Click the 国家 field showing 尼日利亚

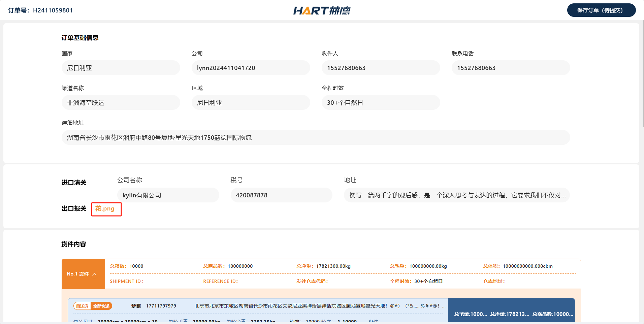coord(121,68)
